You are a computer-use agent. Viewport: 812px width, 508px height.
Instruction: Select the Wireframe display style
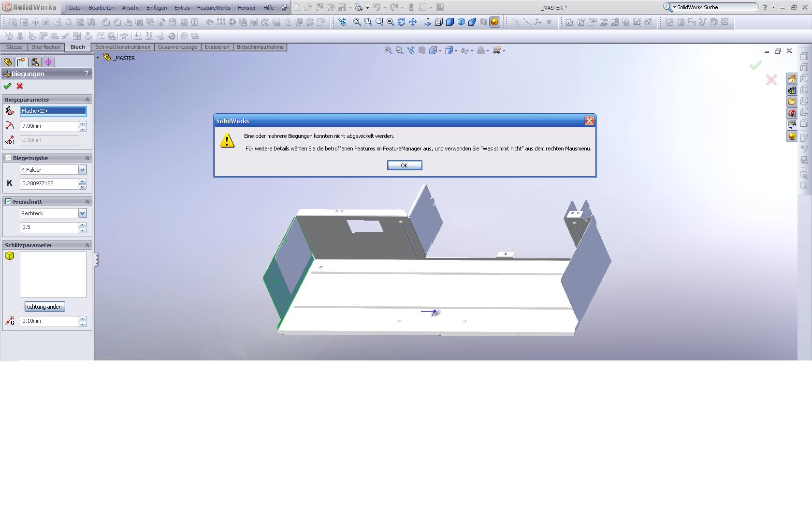tap(439, 22)
